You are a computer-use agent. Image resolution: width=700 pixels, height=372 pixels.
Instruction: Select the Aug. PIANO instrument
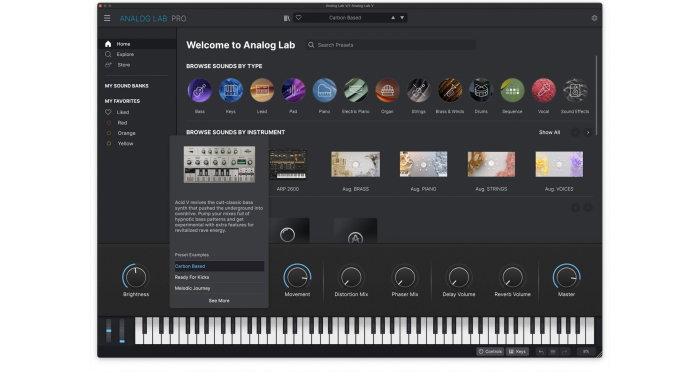point(423,164)
